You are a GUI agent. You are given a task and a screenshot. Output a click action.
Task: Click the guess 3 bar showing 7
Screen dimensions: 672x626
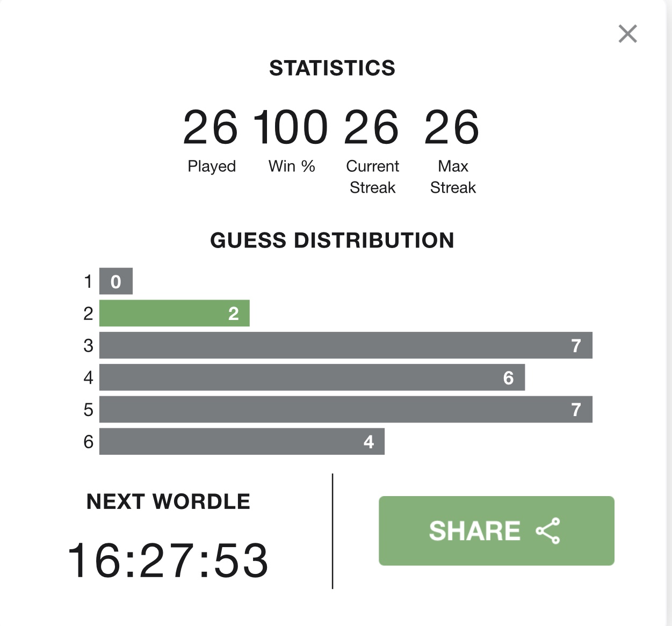click(346, 345)
